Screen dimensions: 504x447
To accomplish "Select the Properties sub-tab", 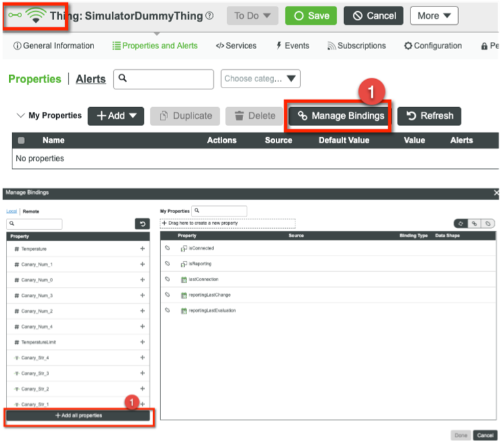I will coord(35,79).
